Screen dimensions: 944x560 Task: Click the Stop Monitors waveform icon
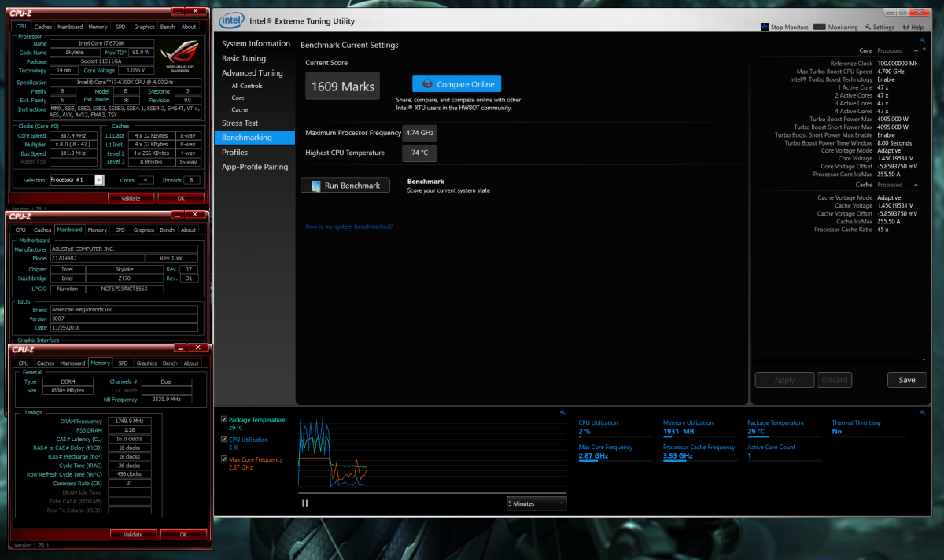click(765, 27)
